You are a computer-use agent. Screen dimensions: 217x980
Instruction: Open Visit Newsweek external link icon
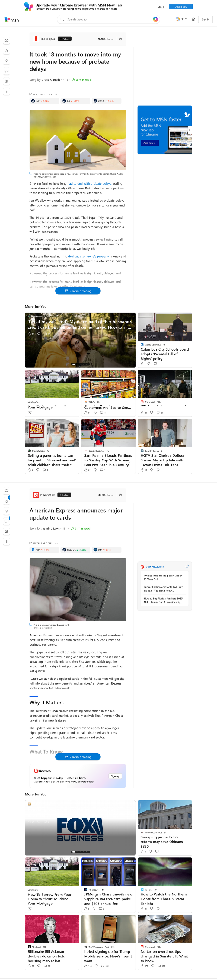(187, 566)
